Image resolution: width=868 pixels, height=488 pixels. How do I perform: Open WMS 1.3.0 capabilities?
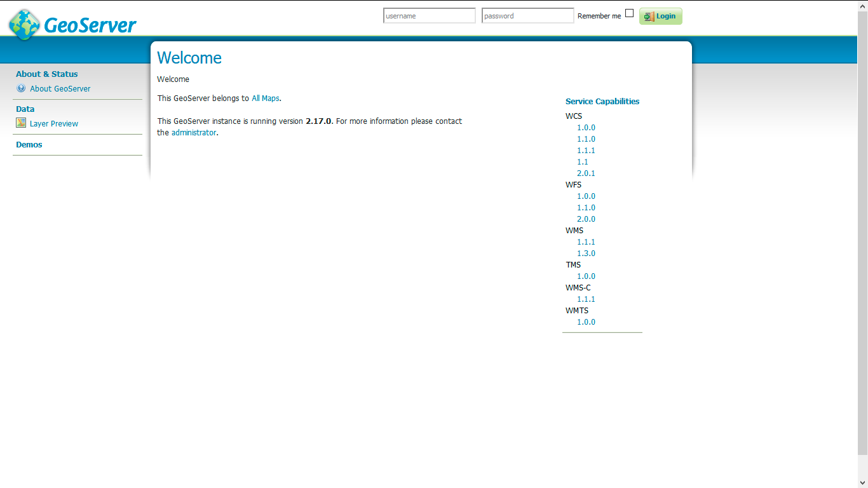[586, 254]
